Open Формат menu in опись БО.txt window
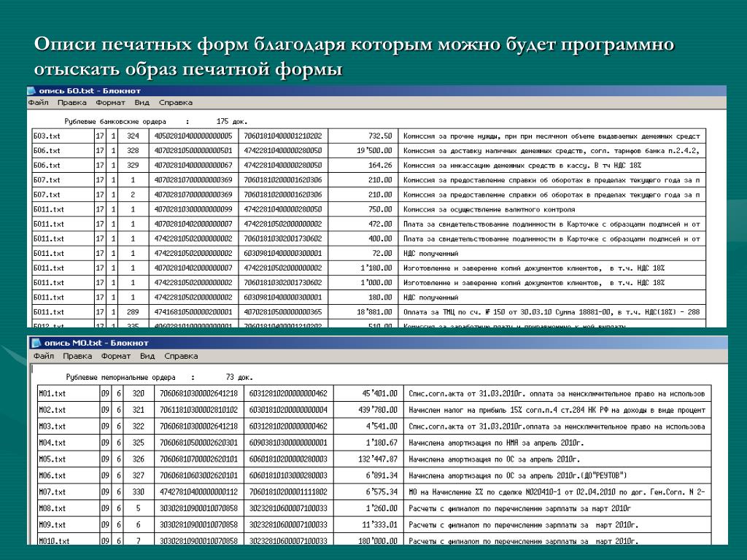Image resolution: width=747 pixels, height=560 pixels. point(110,102)
